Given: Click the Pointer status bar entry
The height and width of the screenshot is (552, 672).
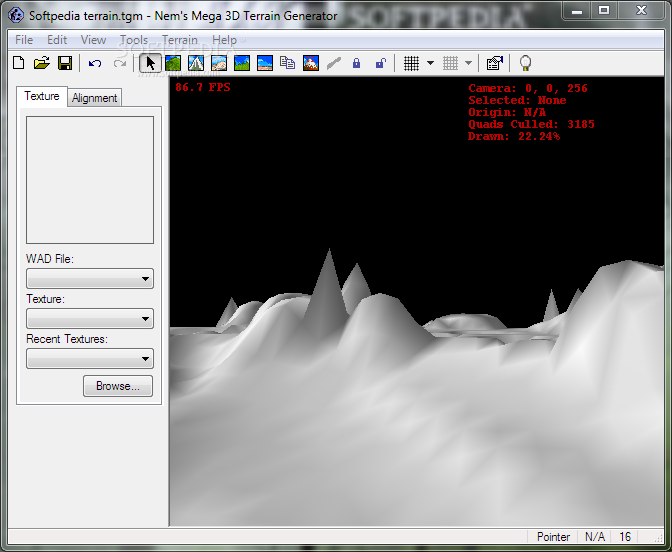Looking at the screenshot, I should tap(553, 537).
